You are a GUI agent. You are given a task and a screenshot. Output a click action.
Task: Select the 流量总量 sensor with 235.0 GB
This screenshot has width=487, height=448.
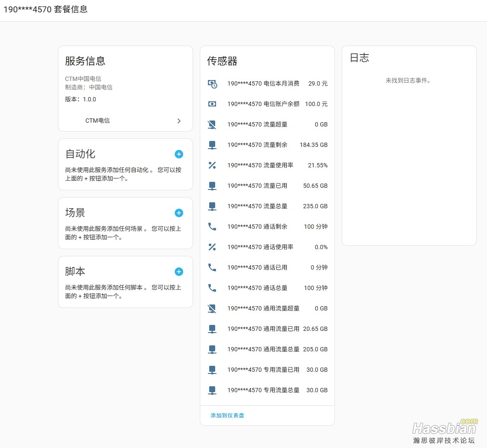[257, 207]
